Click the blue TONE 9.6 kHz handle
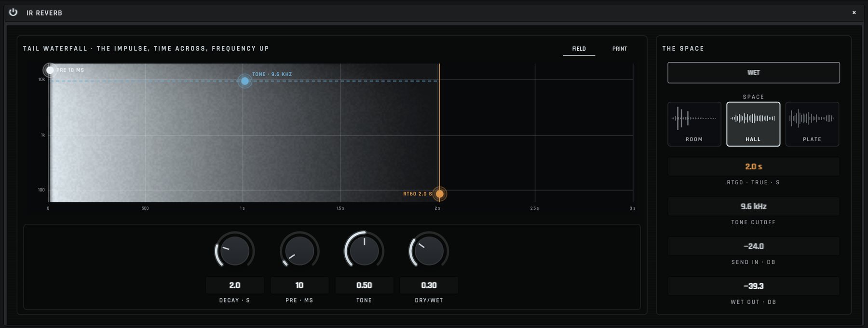The height and width of the screenshot is (328, 868). (x=245, y=81)
